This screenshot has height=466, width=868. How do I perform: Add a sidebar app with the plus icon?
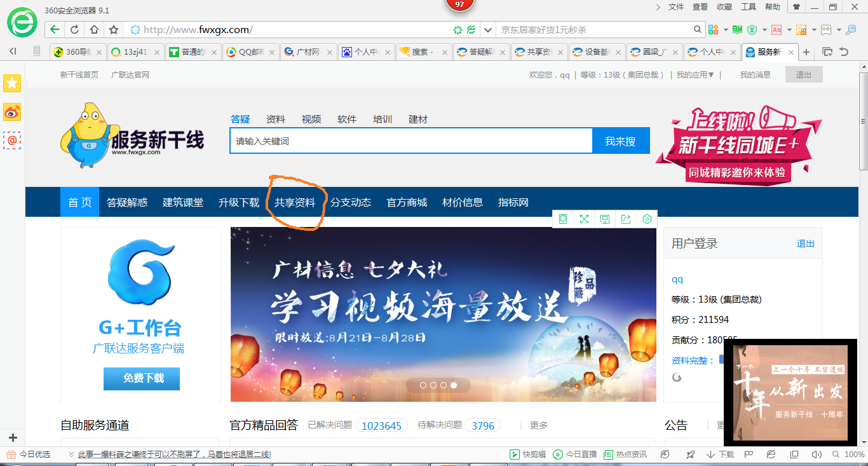[12, 437]
